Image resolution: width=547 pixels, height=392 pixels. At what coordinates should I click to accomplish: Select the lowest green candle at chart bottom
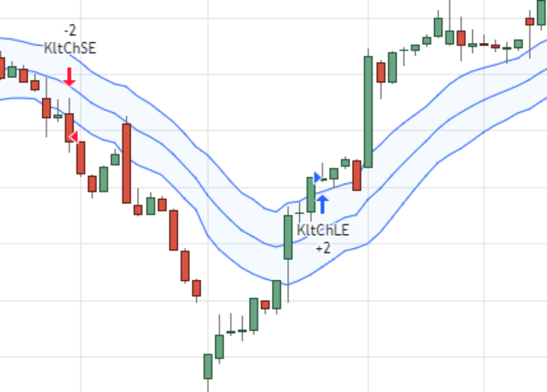click(x=208, y=366)
